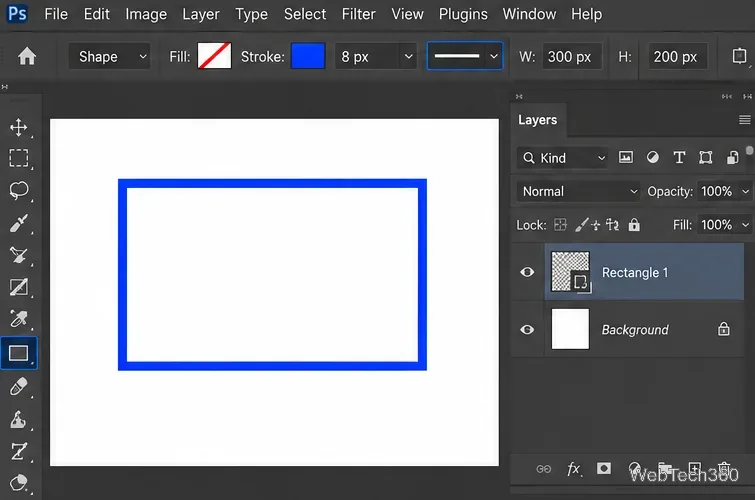This screenshot has height=500, width=755.
Task: Filter layers by shape icon
Action: [705, 158]
